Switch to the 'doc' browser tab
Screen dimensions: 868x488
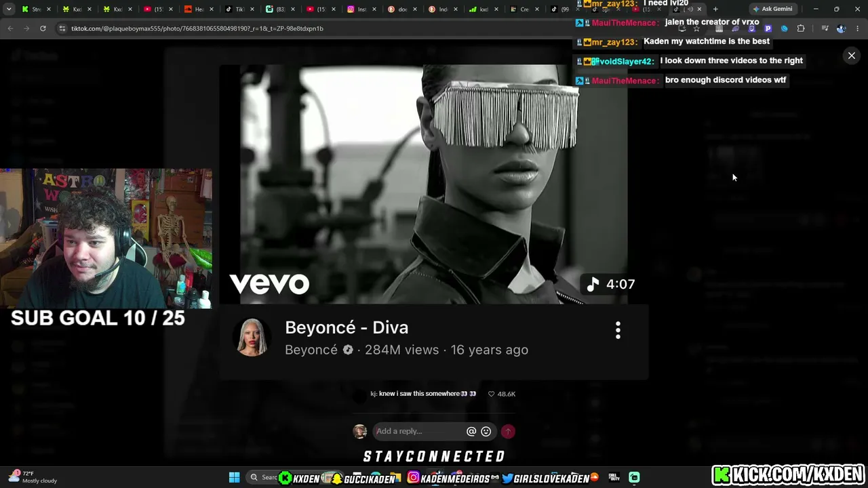point(402,9)
